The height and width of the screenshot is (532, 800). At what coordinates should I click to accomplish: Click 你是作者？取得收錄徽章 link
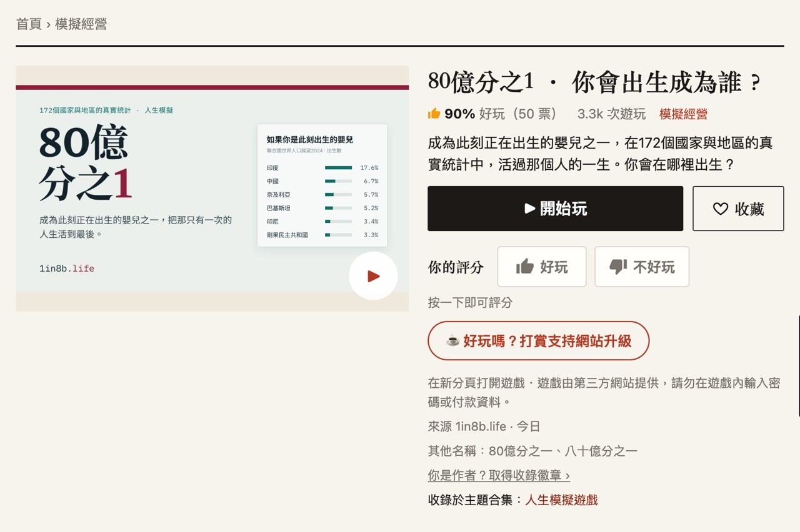(499, 475)
